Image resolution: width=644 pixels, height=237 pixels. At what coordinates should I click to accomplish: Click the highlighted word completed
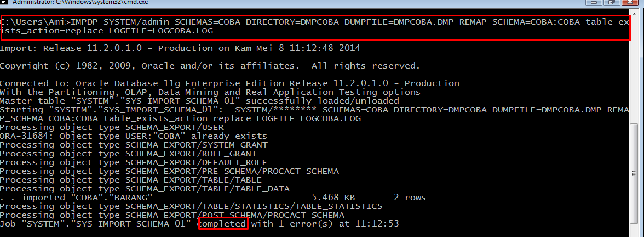click(x=223, y=224)
